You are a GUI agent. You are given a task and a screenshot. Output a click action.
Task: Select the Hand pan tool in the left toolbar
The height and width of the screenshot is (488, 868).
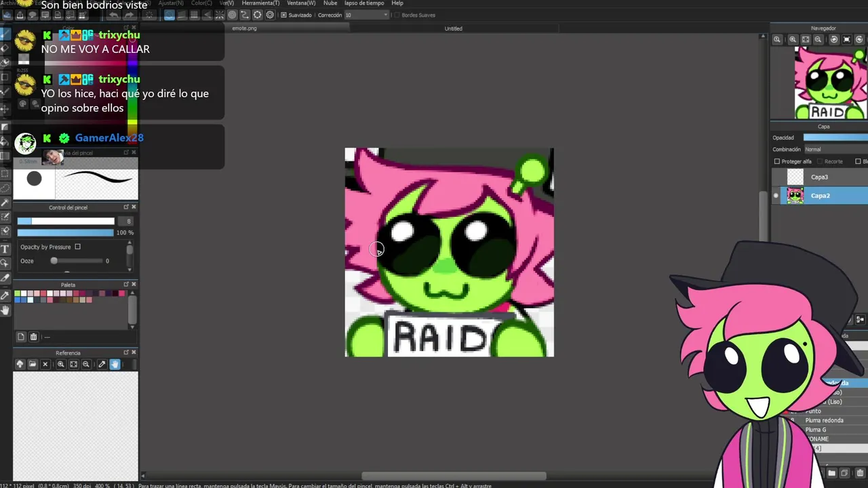coord(5,310)
